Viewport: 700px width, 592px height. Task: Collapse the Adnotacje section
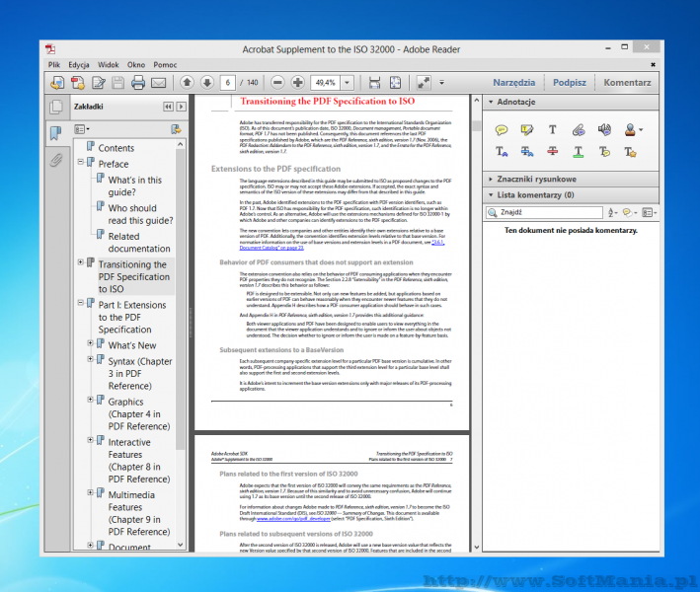(x=491, y=103)
